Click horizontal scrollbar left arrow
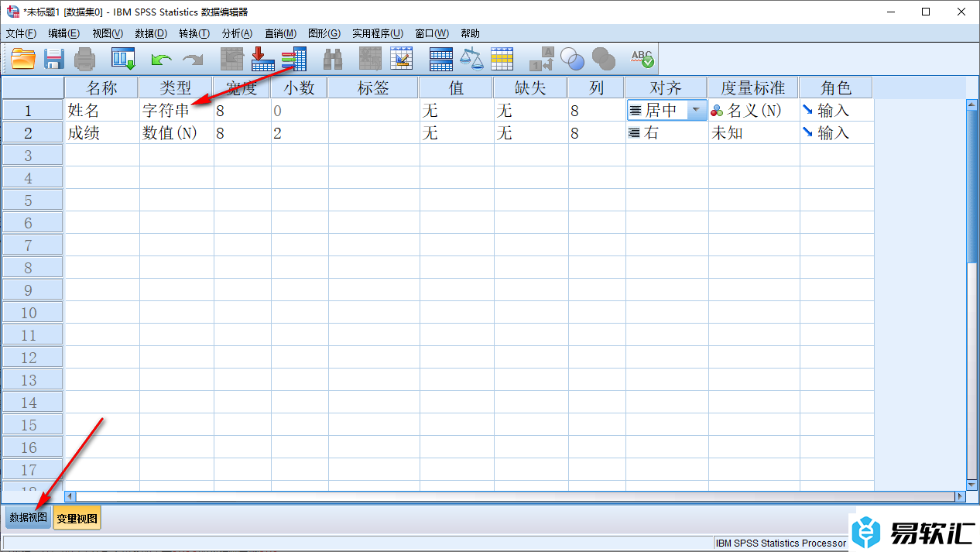This screenshot has height=552, width=980. tap(70, 496)
